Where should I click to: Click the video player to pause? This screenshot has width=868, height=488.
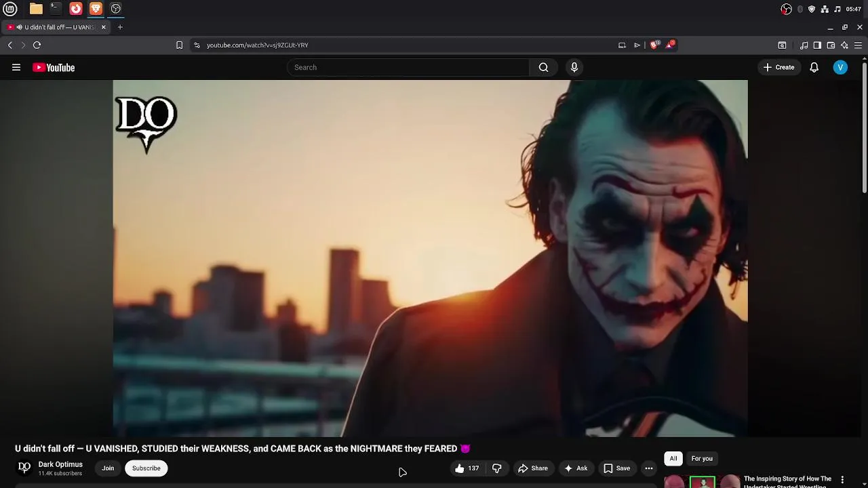[x=430, y=258]
